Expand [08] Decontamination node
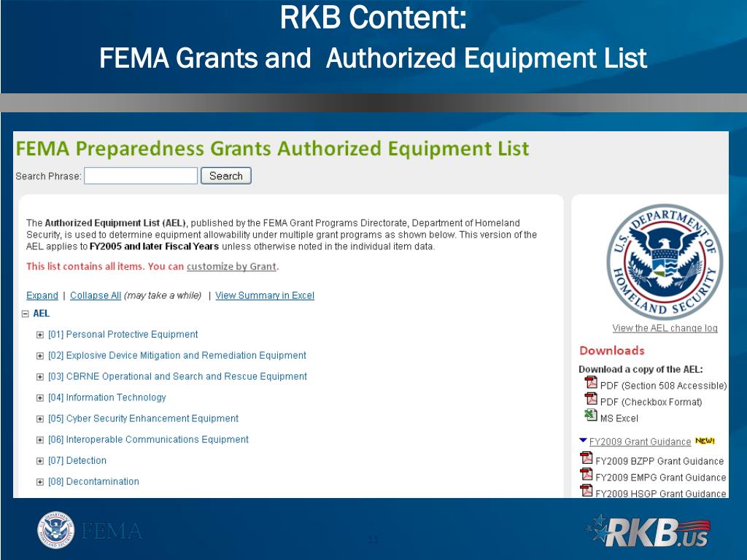Viewport: 747px width, 560px height. point(40,482)
